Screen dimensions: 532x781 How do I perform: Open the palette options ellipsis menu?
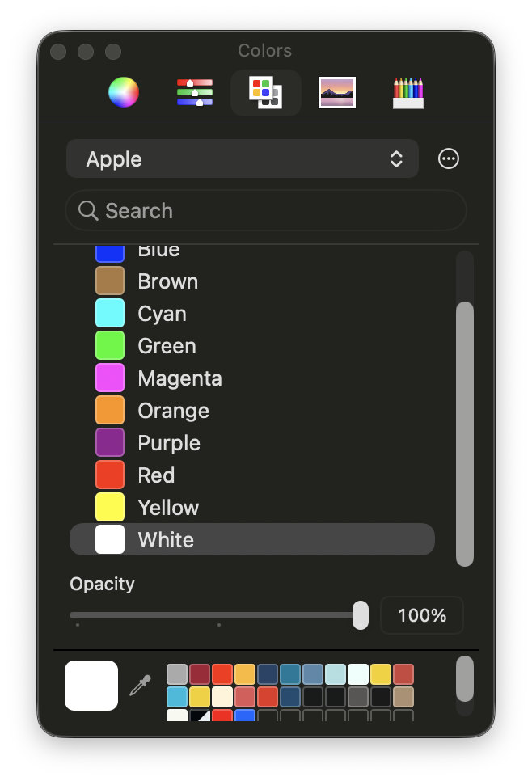[x=449, y=158]
